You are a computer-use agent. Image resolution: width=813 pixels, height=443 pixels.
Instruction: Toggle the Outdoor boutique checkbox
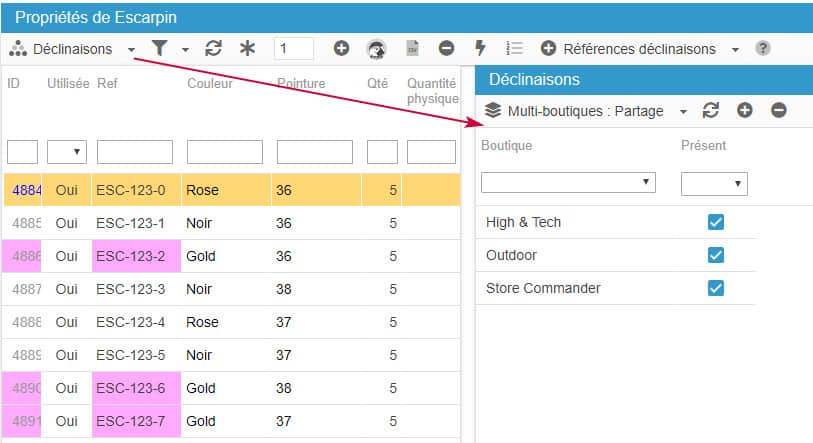pos(715,255)
